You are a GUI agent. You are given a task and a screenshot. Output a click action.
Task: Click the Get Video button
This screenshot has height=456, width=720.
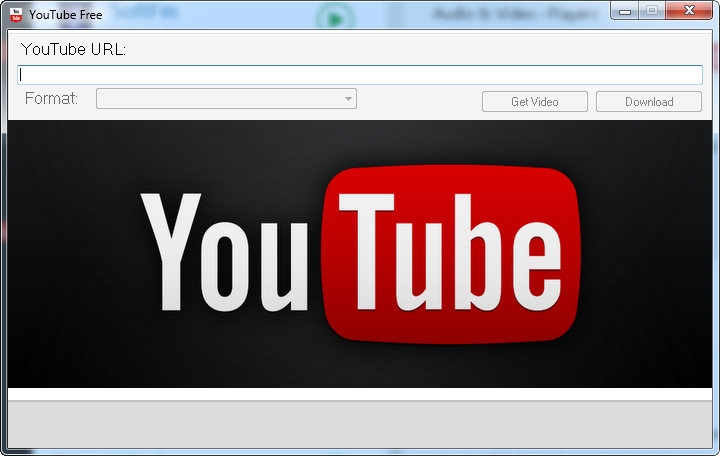pyautogui.click(x=534, y=101)
